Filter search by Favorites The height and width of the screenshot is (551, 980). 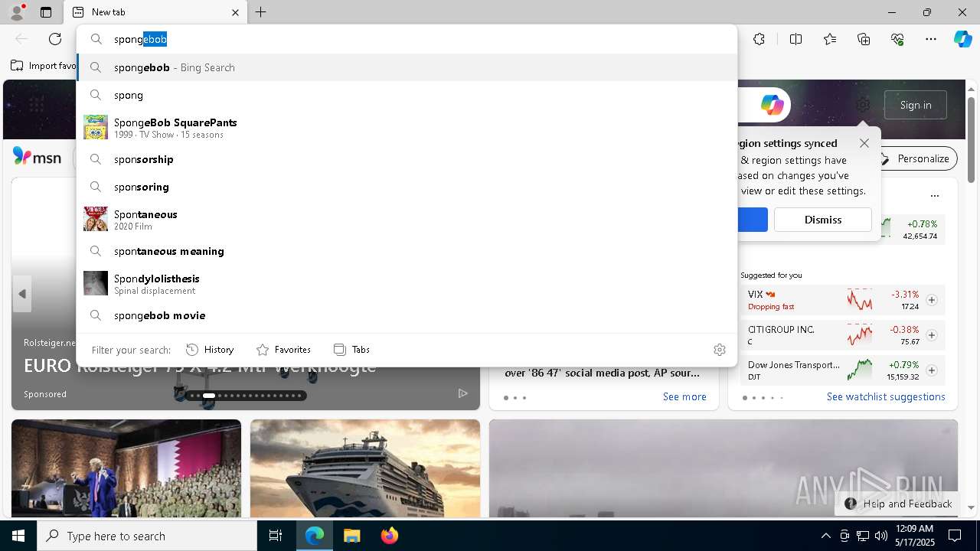283,350
